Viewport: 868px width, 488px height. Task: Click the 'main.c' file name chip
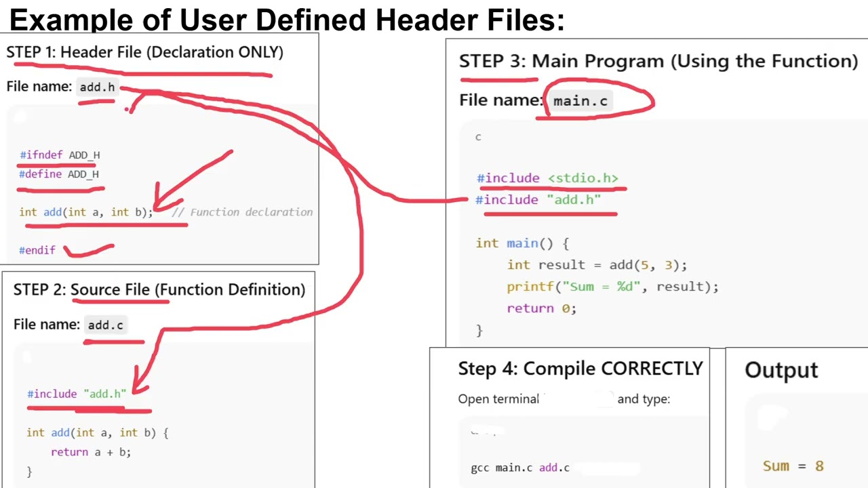coord(580,101)
